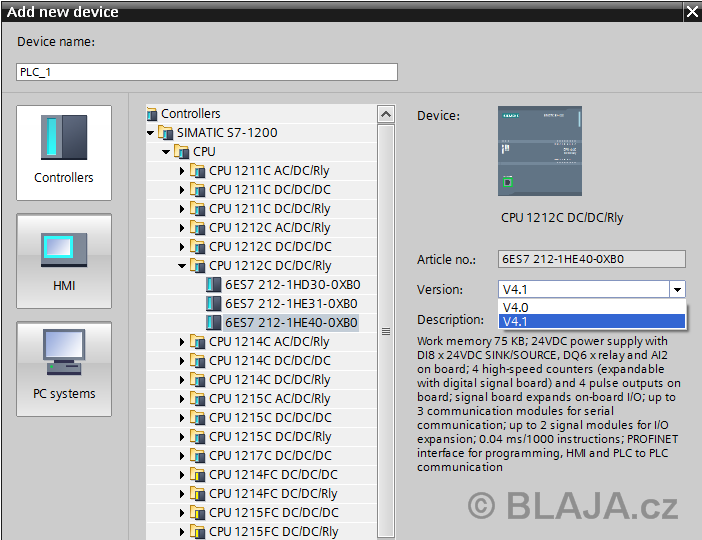Click folder icon of CPU 1217C DC/DC/DC
This screenshot has height=540, width=702.
(x=197, y=456)
